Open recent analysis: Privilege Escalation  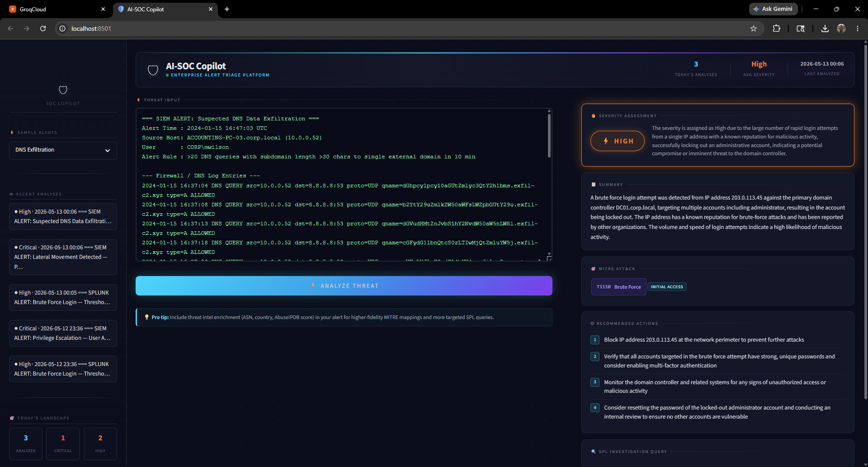click(63, 333)
